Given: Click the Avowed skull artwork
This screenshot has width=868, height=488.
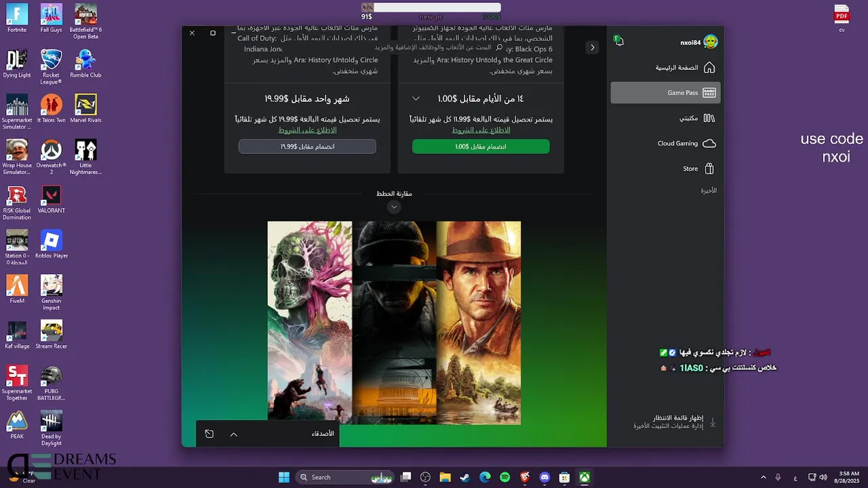Looking at the screenshot, I should 310,323.
